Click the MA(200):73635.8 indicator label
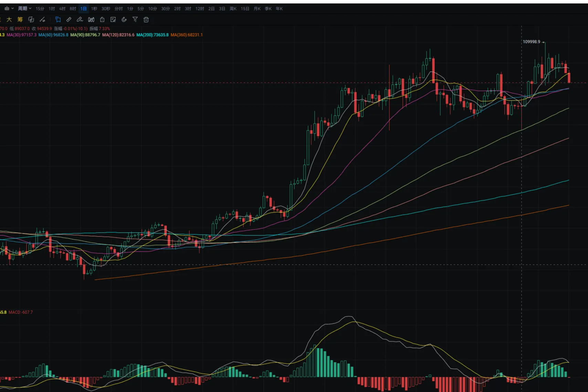 click(153, 35)
